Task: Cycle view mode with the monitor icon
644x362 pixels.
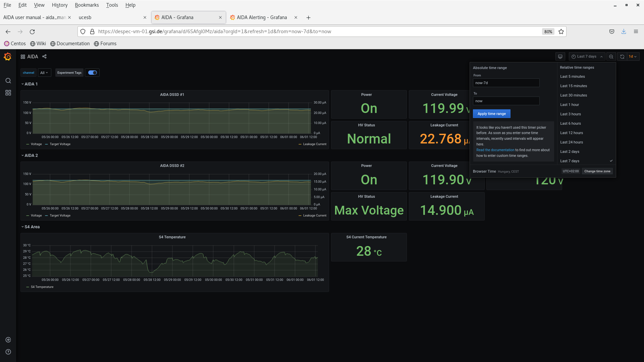Action: coord(560,57)
